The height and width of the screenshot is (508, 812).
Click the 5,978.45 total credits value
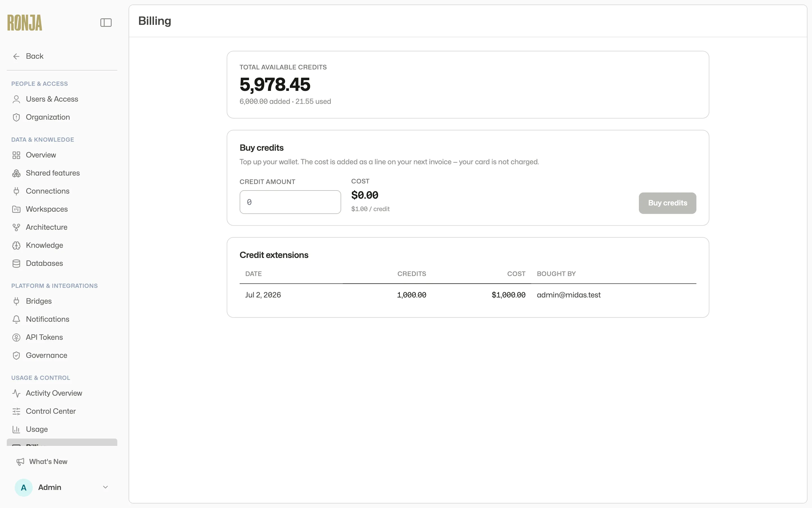point(275,84)
